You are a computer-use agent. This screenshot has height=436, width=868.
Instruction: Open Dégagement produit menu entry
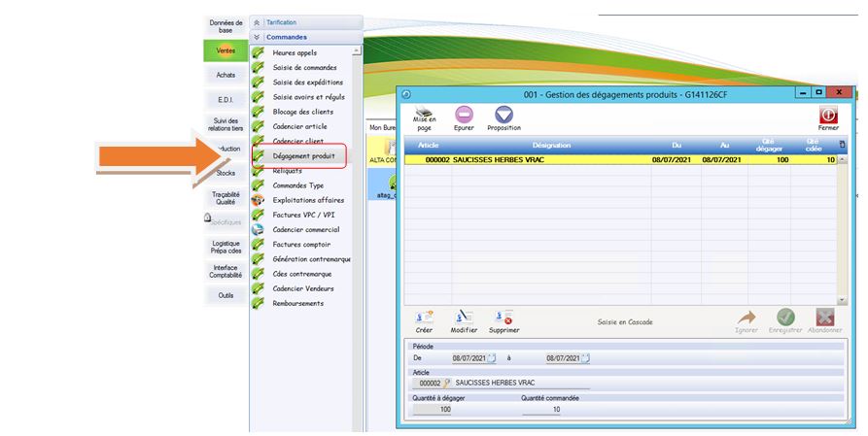click(303, 155)
